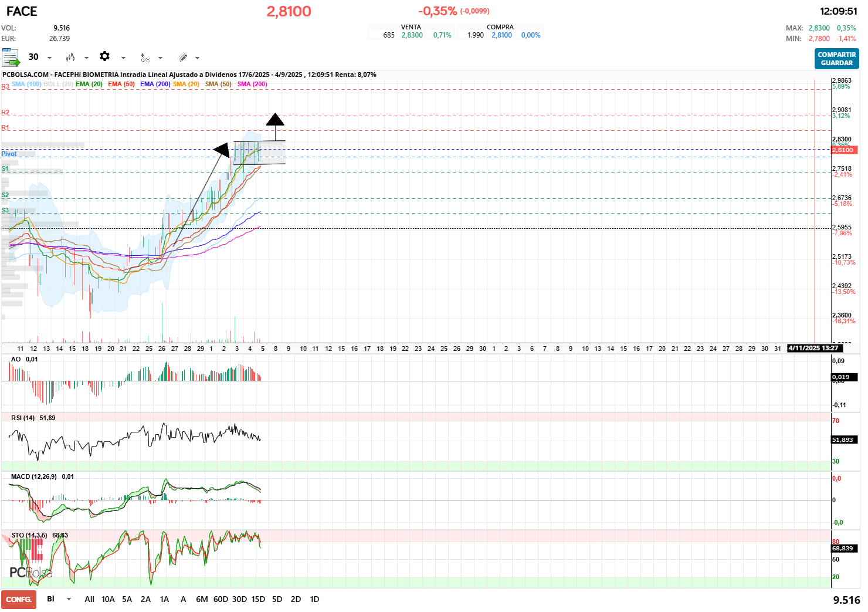The width and height of the screenshot is (868, 612).
Task: Toggle the SMA (100) indicator legend
Action: pos(26,84)
